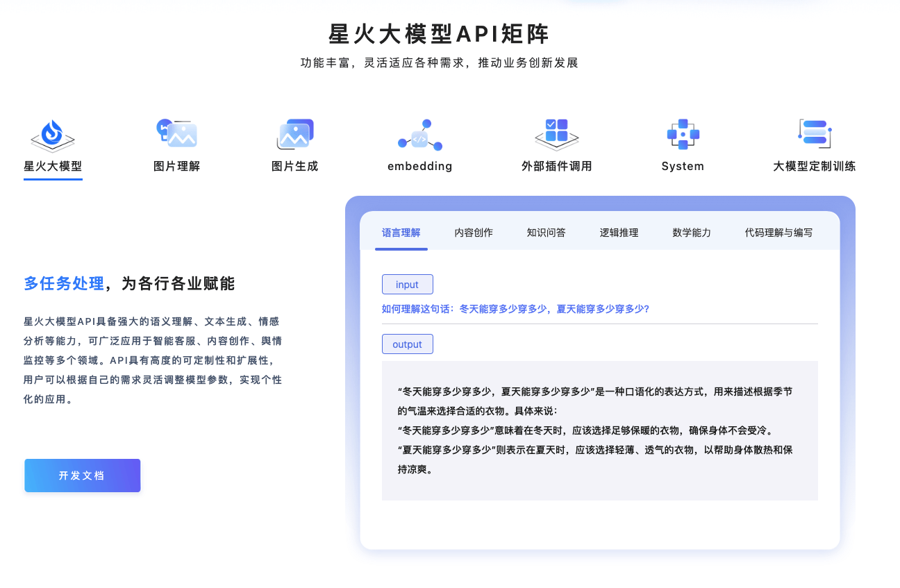Click the input label box

(x=408, y=285)
